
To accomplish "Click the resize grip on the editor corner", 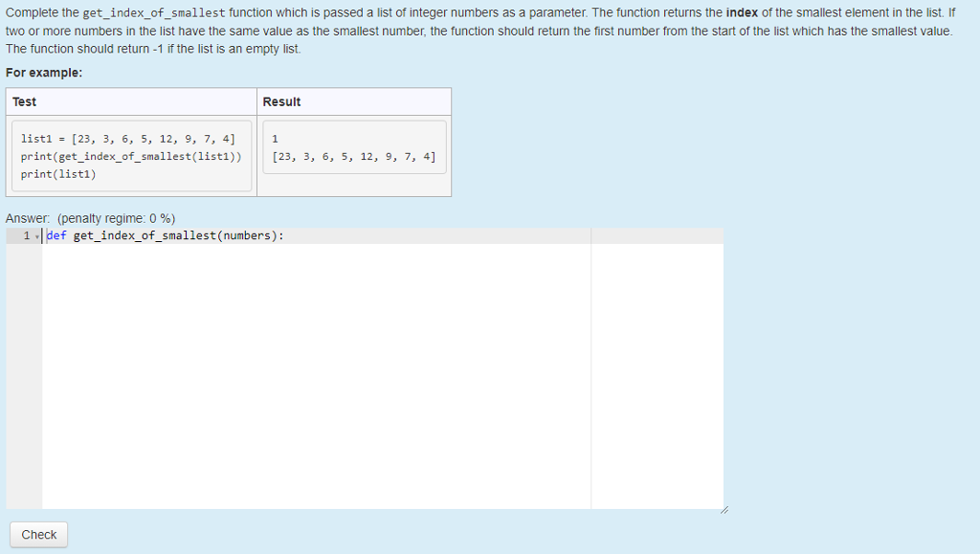I will tap(724, 510).
